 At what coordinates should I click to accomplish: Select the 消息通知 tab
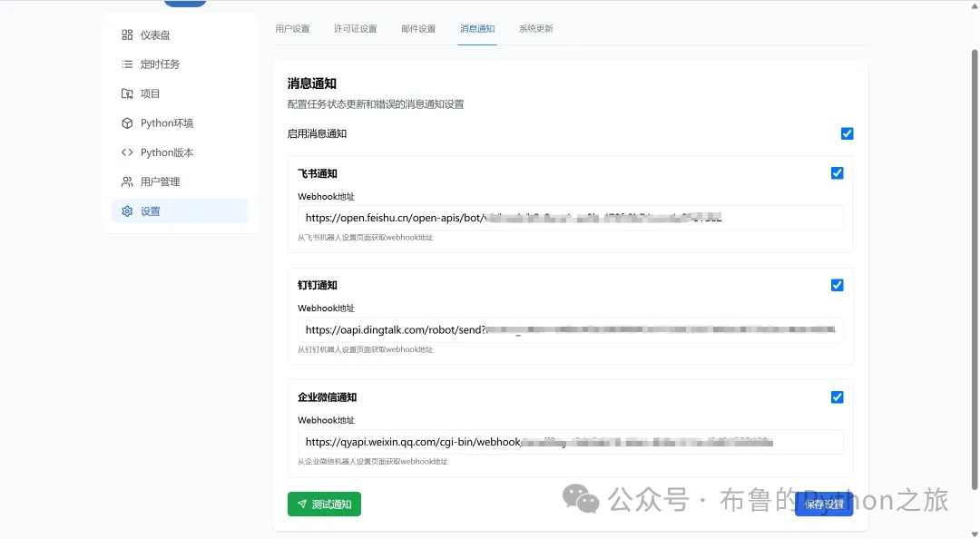pos(477,29)
